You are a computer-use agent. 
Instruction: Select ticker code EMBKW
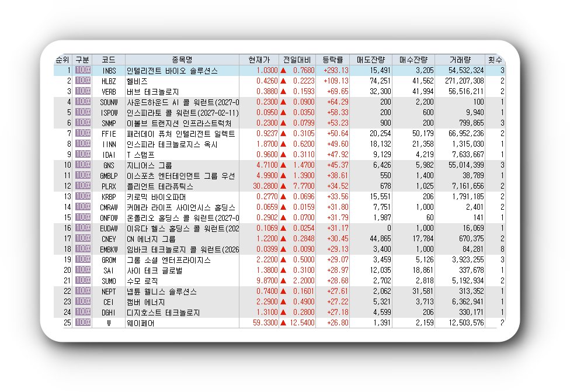[109, 249]
